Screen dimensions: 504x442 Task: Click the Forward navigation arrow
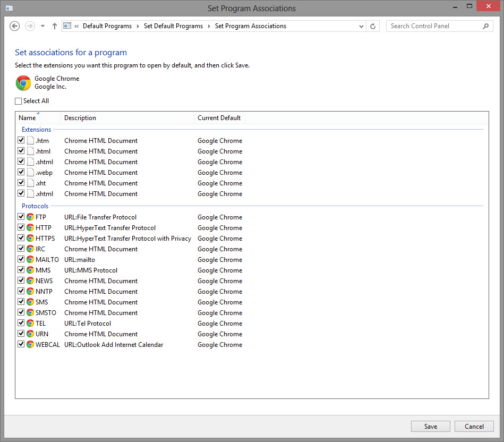(30, 26)
